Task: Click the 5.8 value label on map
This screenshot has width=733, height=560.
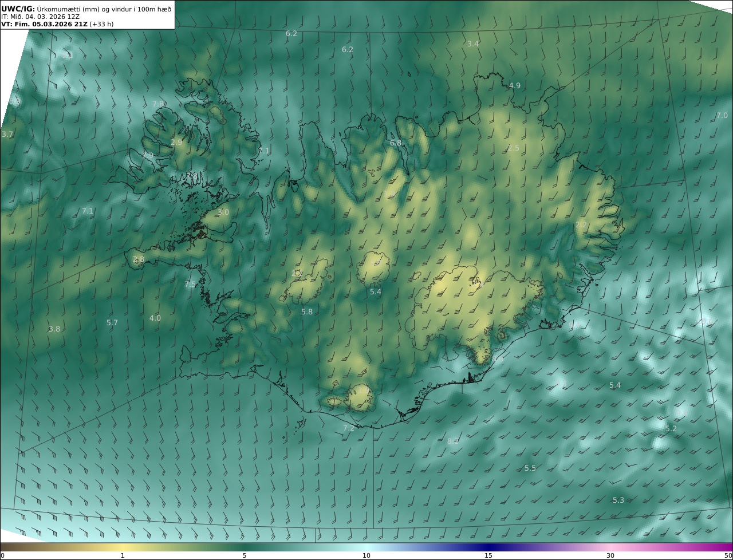Action: tap(307, 312)
